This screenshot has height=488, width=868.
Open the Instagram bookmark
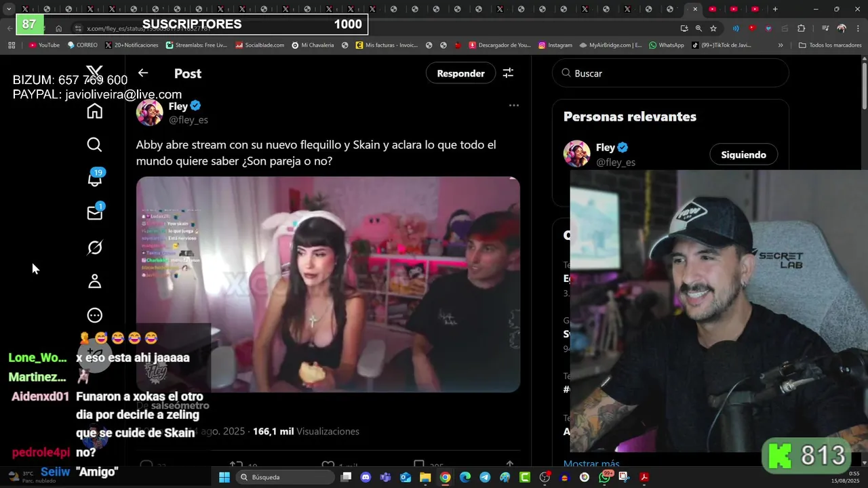click(x=555, y=45)
